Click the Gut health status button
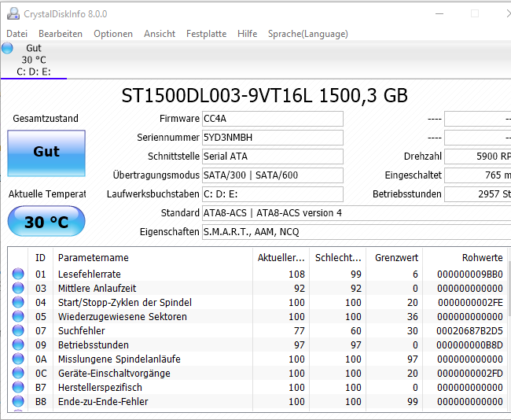511x420 pixels. (46, 153)
